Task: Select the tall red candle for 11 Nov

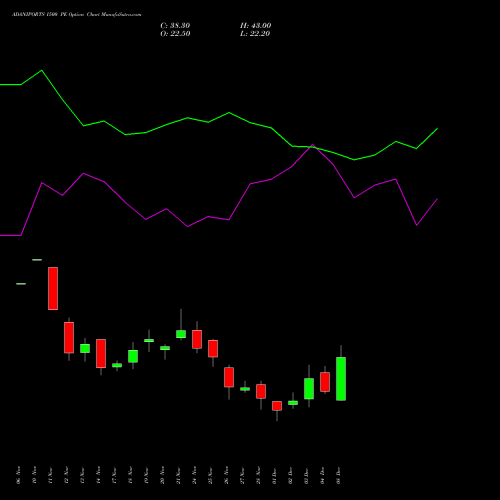Action: tap(53, 288)
